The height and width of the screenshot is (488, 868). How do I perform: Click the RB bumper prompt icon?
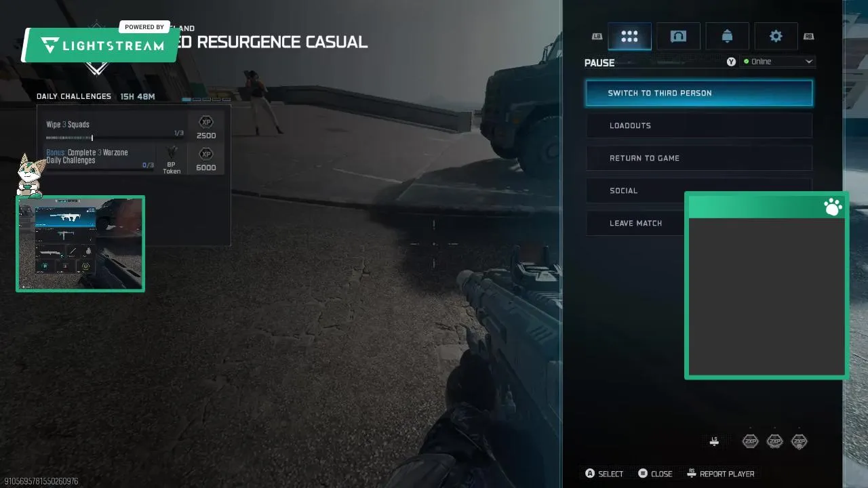point(808,37)
